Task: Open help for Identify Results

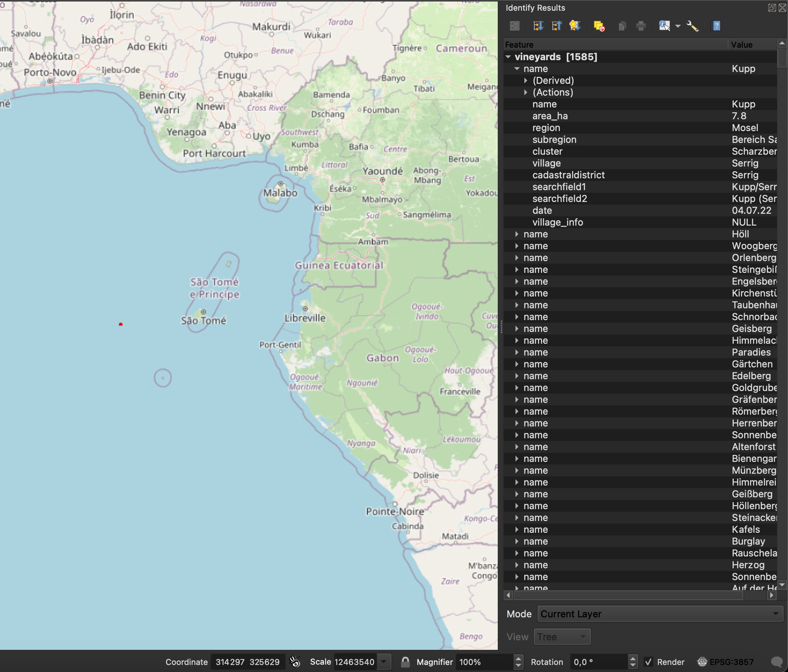Action: point(716,25)
